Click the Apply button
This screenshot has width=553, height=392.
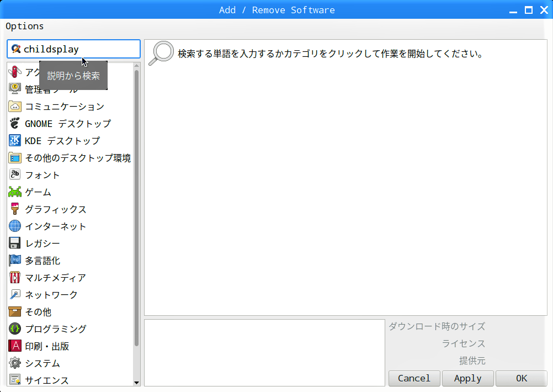467,378
